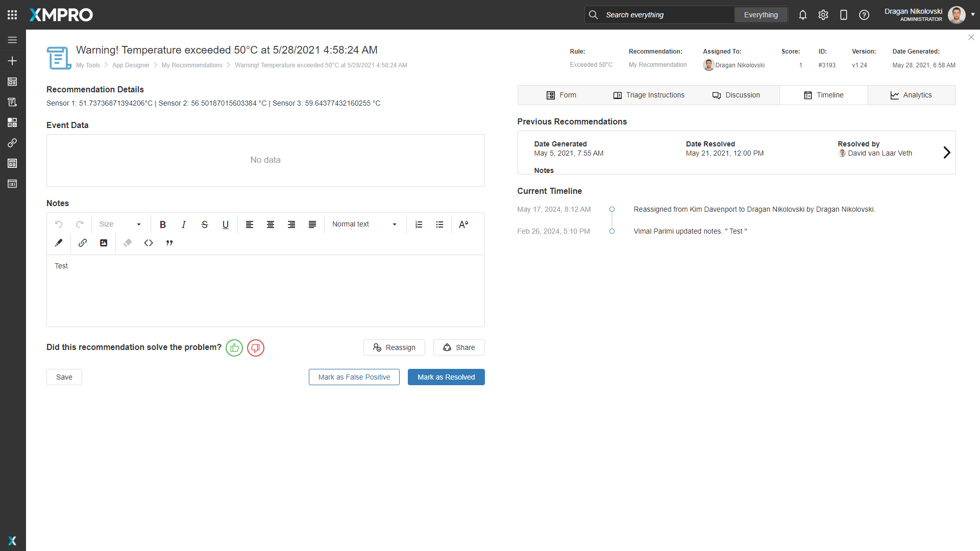Click the thumbs up icon
The image size is (980, 551).
click(234, 348)
